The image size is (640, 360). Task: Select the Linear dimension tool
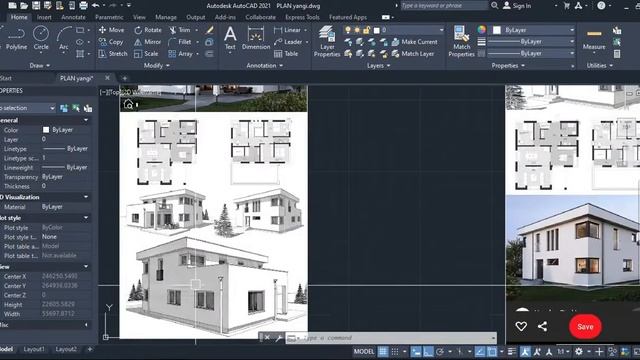pos(287,30)
